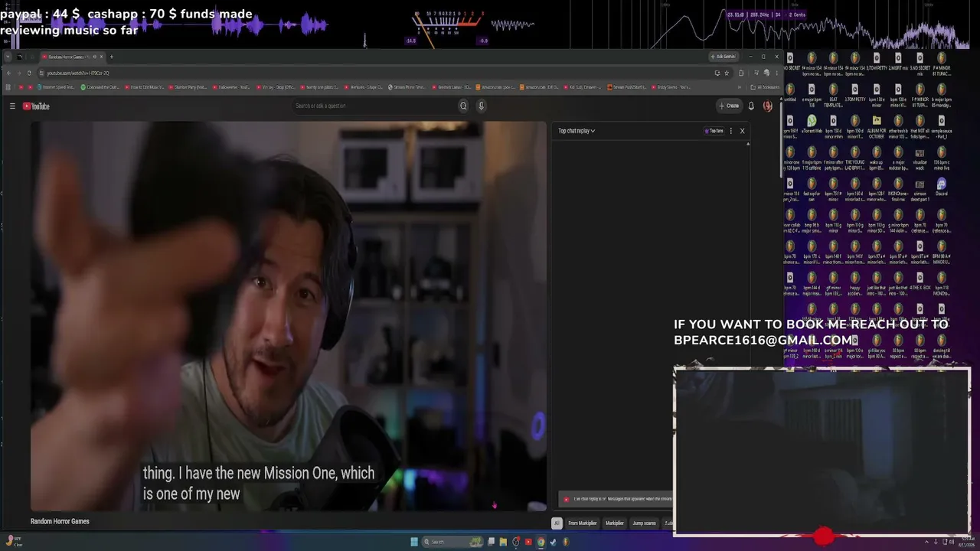Select the sample sauce Part_1 desktop icon
This screenshot has height=551, width=980.
(x=942, y=126)
